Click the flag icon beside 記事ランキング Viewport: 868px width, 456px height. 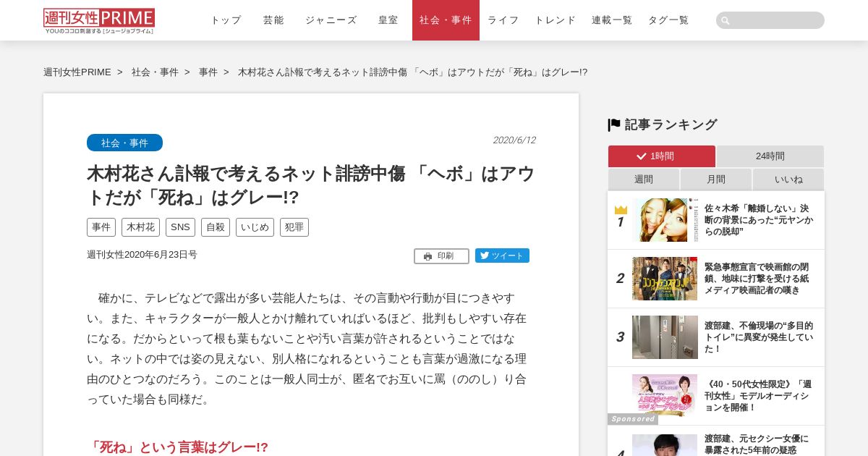[614, 124]
